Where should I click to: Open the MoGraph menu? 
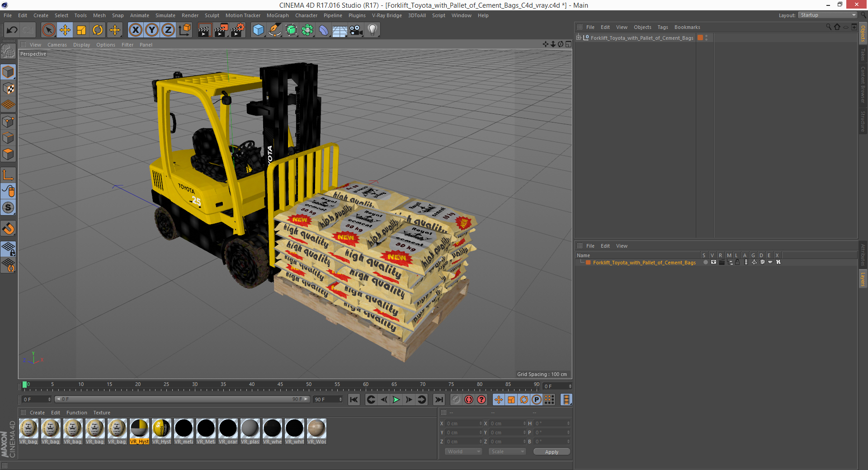tap(278, 15)
